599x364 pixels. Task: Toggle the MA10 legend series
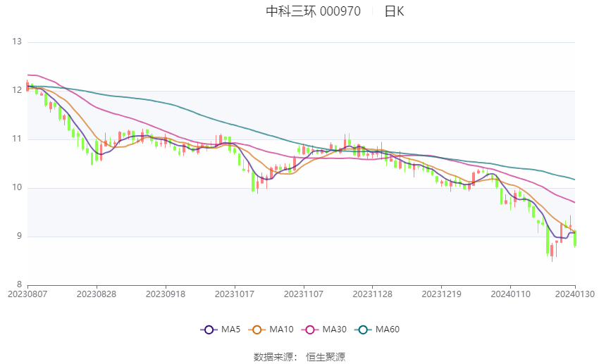point(271,330)
